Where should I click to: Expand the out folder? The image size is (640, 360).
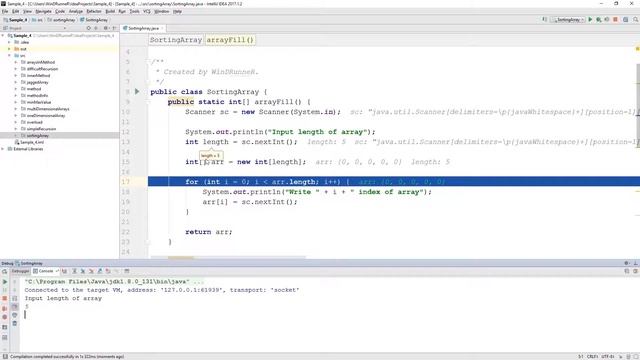pos(10,49)
